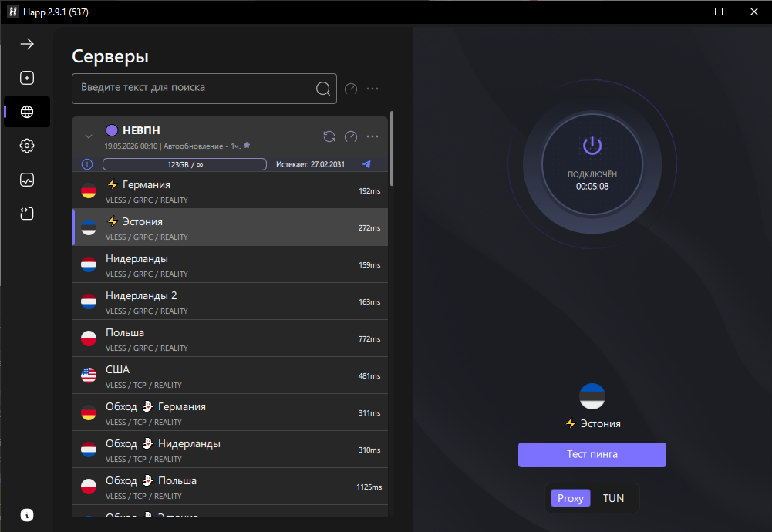
Task: Switch connection mode to TUN
Action: point(613,498)
